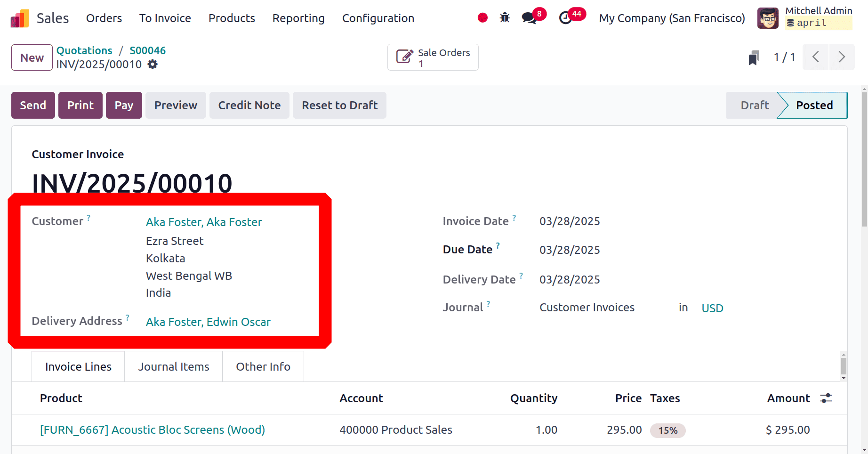Click the bug report icon
Image resolution: width=868 pixels, height=454 pixels.
pyautogui.click(x=504, y=17)
